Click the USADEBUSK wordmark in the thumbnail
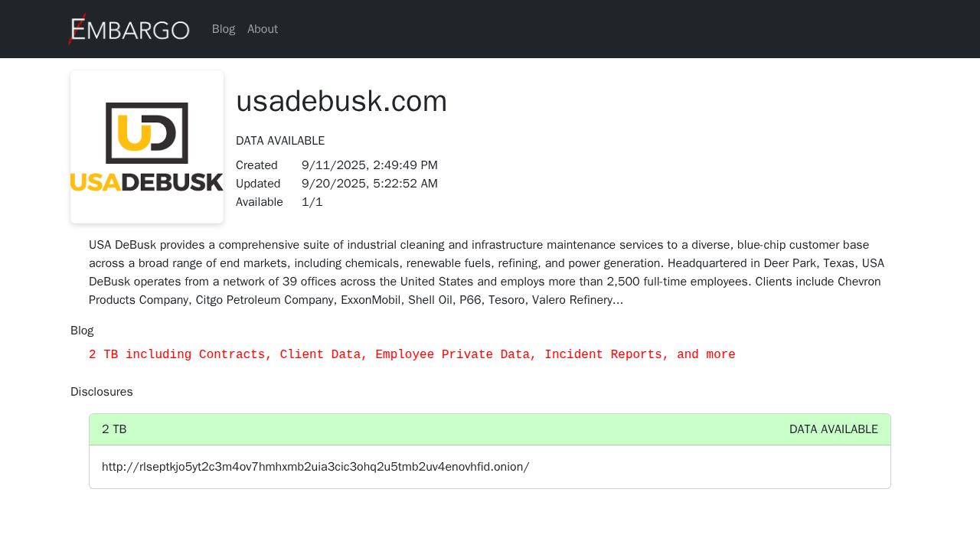Screen dimensions: 980x551 (147, 182)
